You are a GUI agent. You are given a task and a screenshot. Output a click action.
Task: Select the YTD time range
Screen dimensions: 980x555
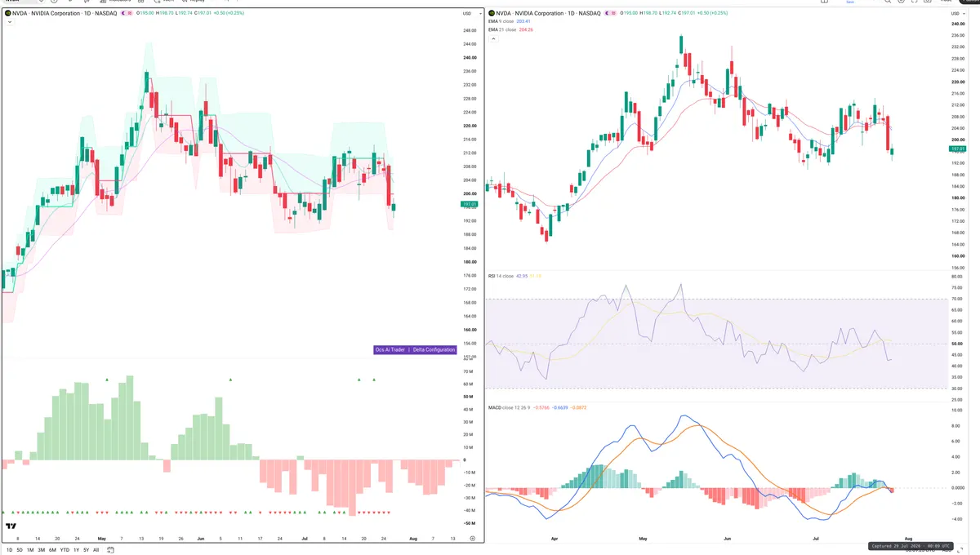(64, 550)
